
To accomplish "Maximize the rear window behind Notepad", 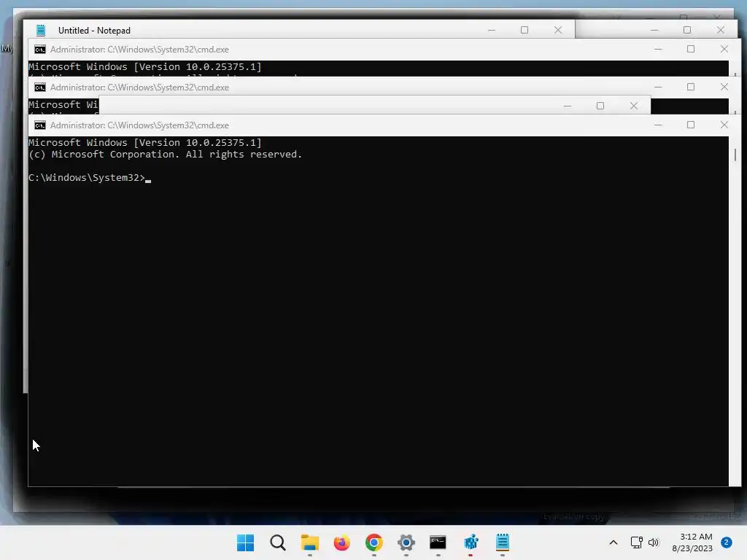I will pos(687,30).
